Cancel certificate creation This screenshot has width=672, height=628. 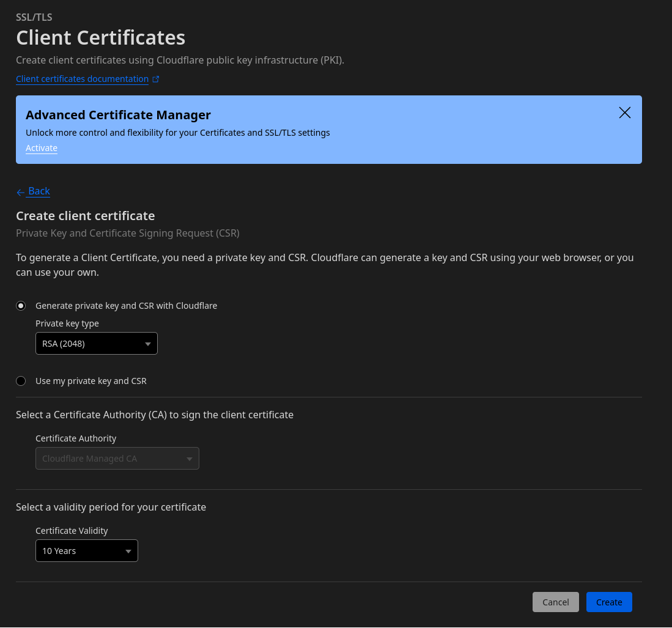click(x=555, y=602)
